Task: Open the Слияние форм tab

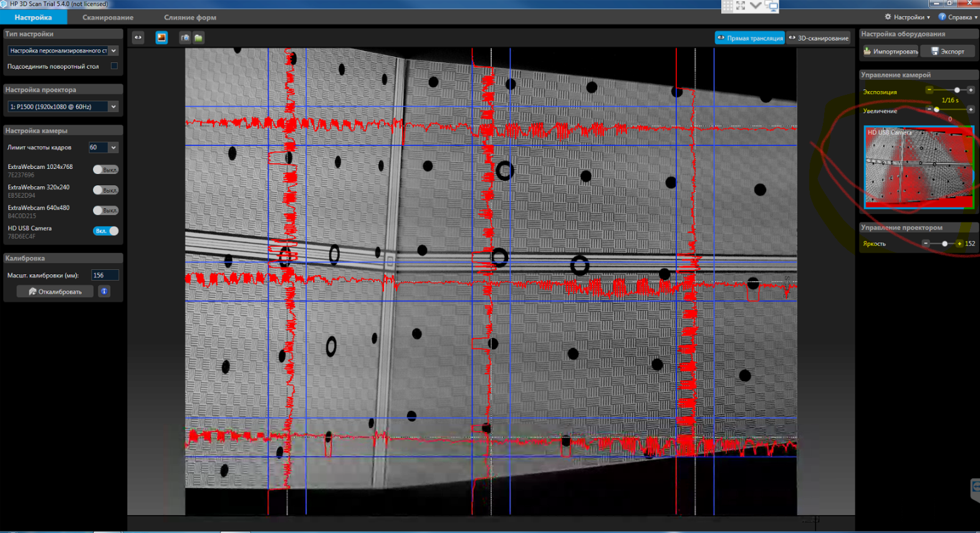Action: tap(190, 17)
